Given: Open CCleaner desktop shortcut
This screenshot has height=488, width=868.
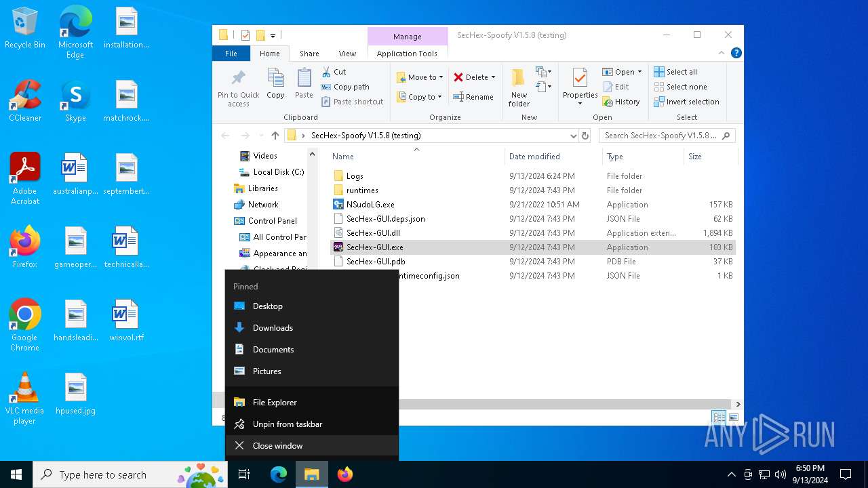Looking at the screenshot, I should point(25,102).
